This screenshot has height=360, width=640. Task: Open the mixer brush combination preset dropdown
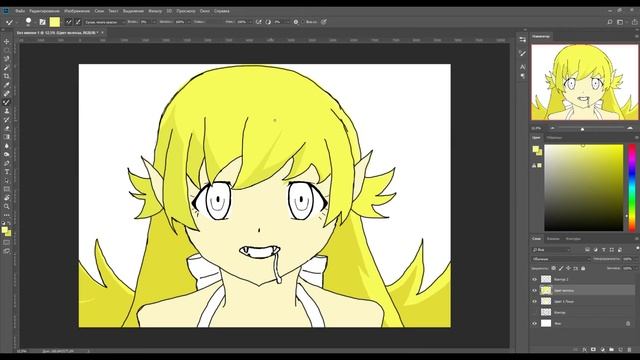104,22
